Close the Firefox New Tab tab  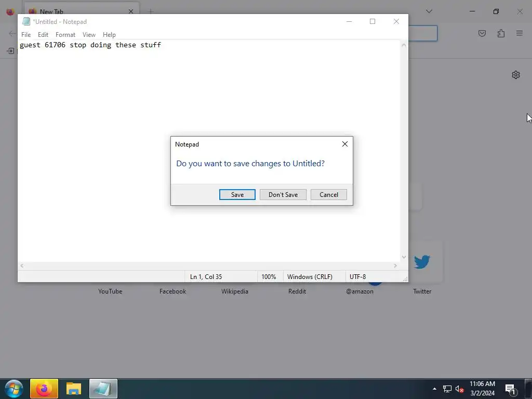(131, 11)
